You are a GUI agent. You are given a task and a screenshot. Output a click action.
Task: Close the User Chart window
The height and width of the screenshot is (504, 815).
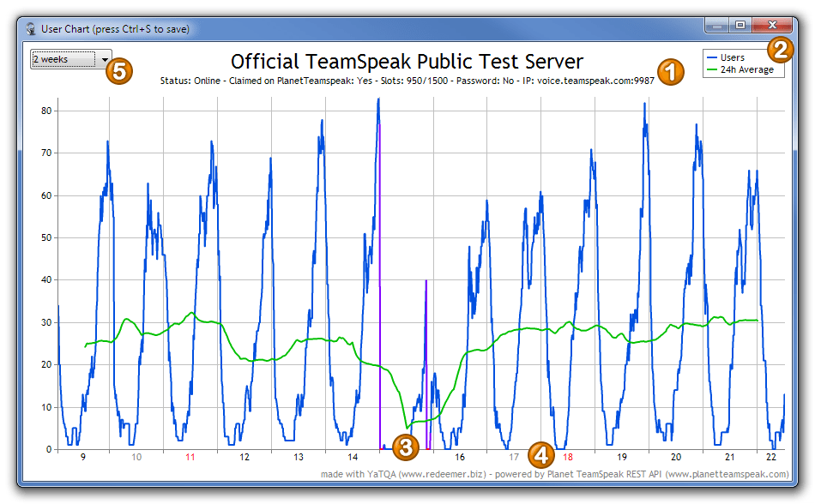[x=772, y=25]
